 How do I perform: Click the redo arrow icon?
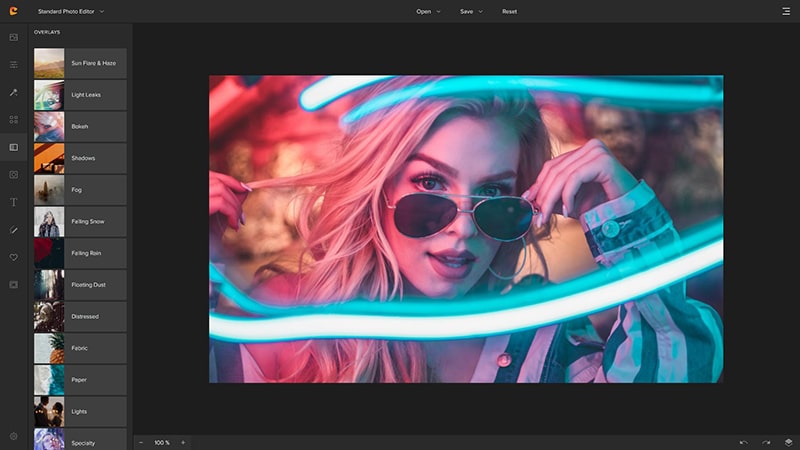pos(766,442)
